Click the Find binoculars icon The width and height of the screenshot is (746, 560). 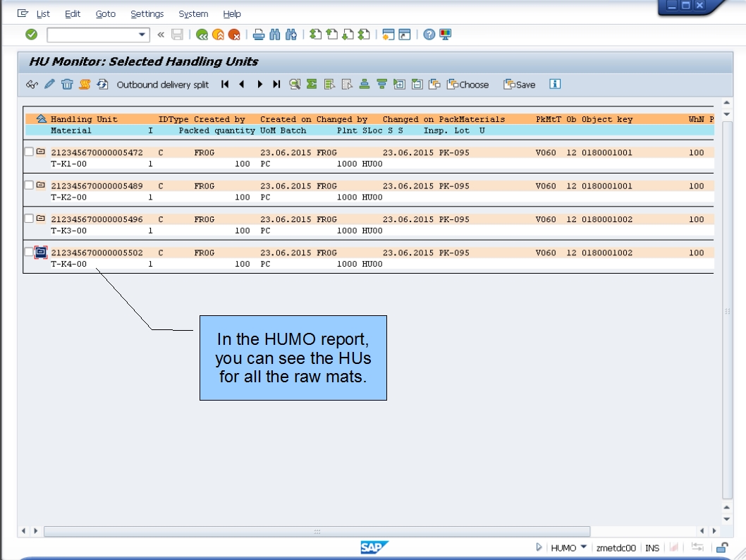tap(275, 35)
